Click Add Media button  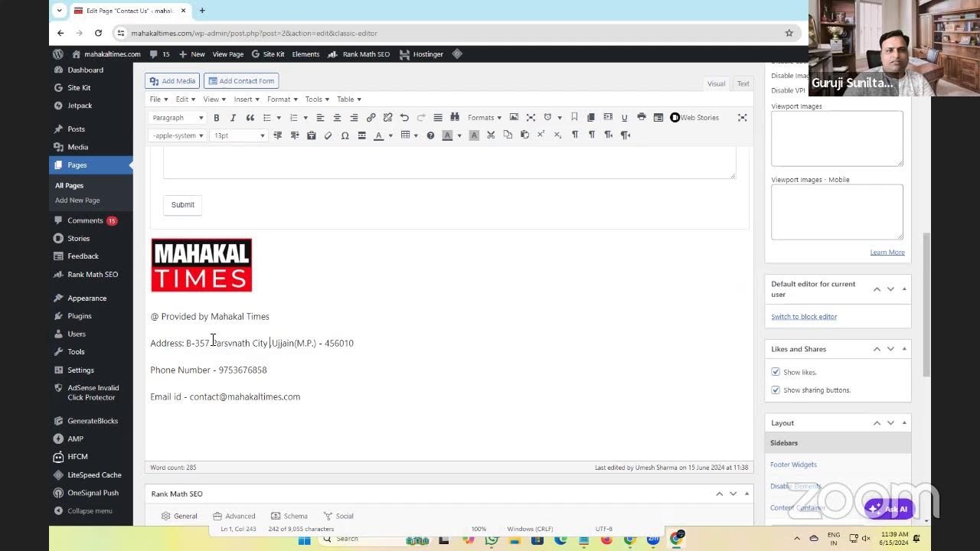pyautogui.click(x=172, y=80)
